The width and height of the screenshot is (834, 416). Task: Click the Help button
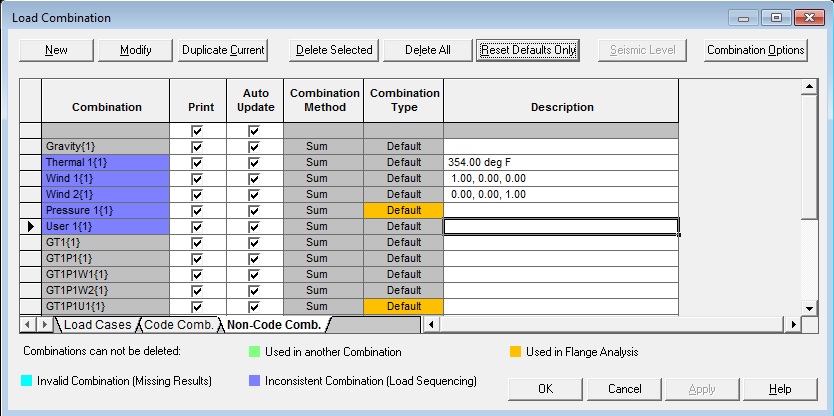click(x=780, y=389)
